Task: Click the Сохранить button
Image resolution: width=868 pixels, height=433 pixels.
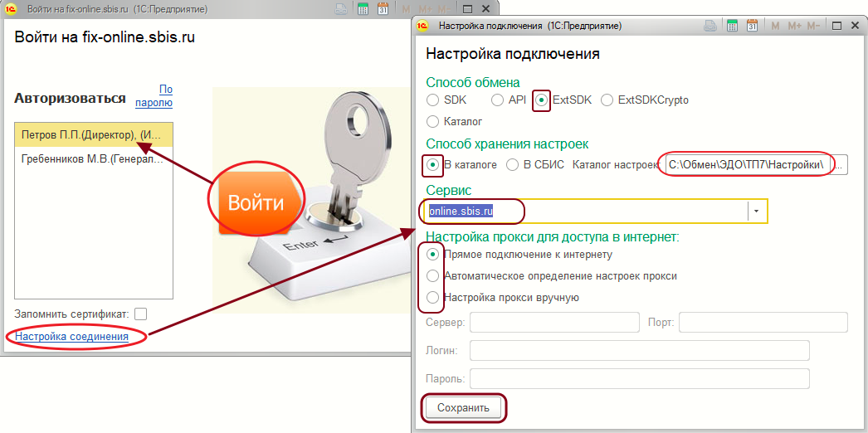Action: (463, 408)
